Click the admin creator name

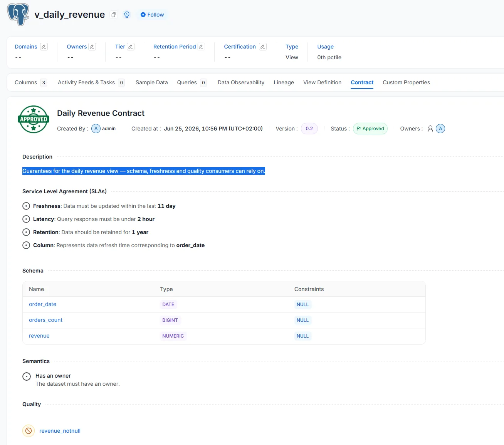pyautogui.click(x=109, y=129)
